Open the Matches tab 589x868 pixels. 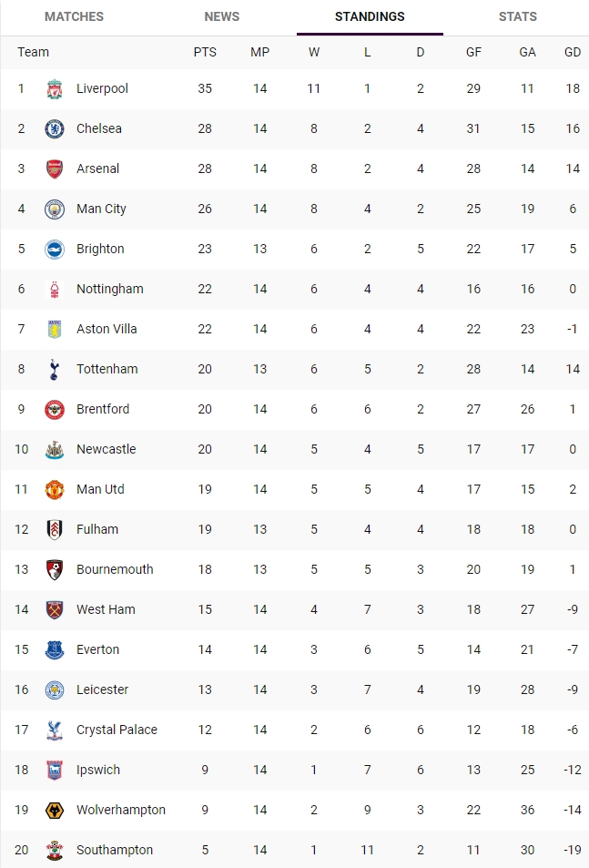pyautogui.click(x=74, y=16)
